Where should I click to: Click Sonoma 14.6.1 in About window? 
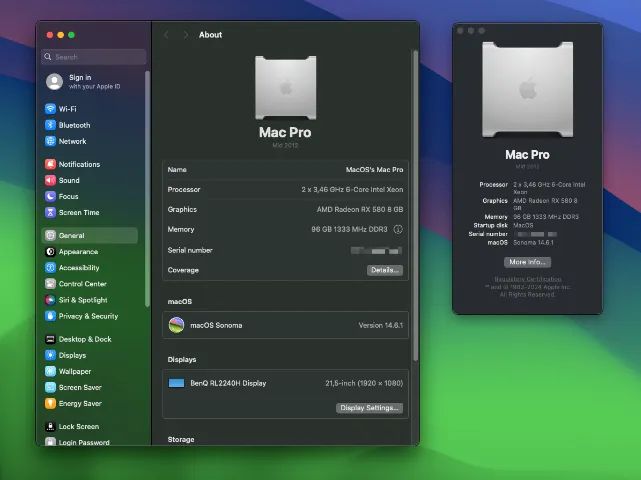pos(533,242)
